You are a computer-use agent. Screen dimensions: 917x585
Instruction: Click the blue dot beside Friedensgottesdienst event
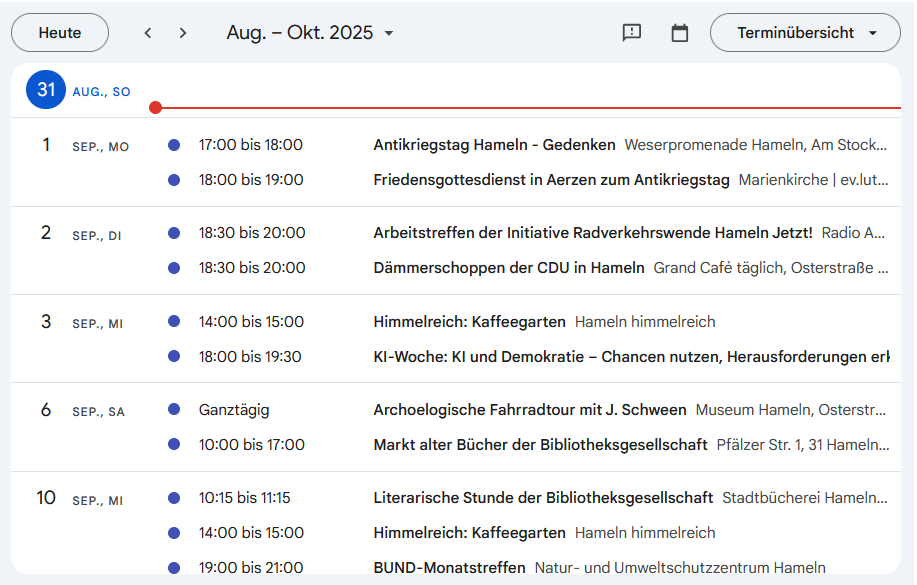(x=174, y=180)
